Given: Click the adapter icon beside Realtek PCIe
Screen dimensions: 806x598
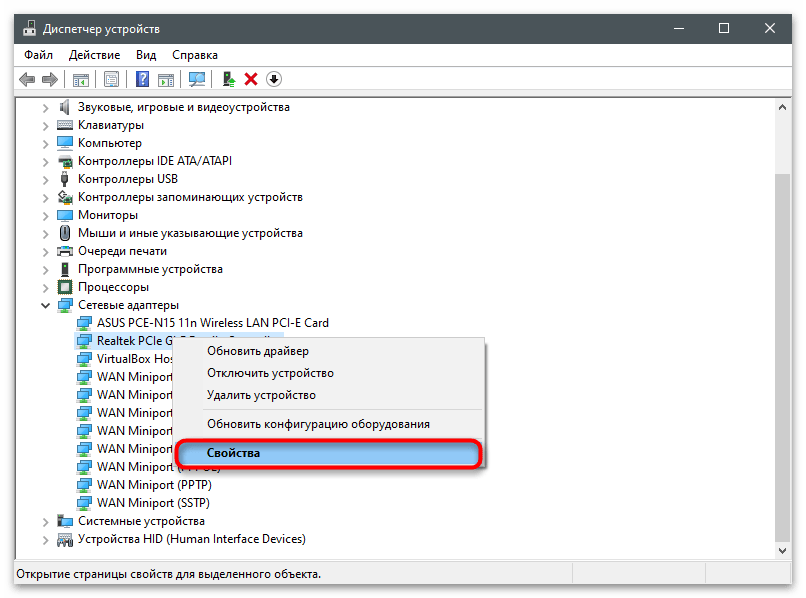Looking at the screenshot, I should pos(84,341).
